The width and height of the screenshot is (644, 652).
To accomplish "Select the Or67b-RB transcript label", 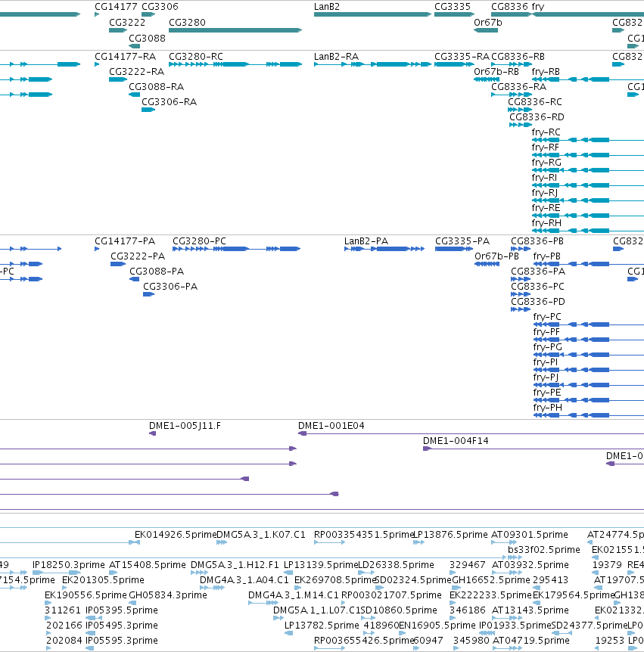I will pyautogui.click(x=496, y=72).
